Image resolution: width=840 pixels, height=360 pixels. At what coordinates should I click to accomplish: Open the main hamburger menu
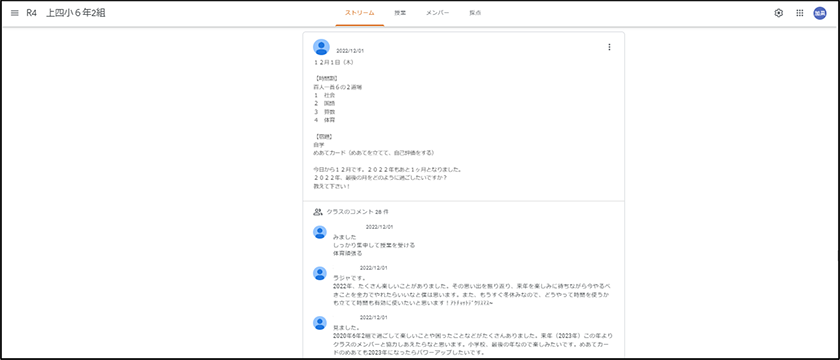14,13
